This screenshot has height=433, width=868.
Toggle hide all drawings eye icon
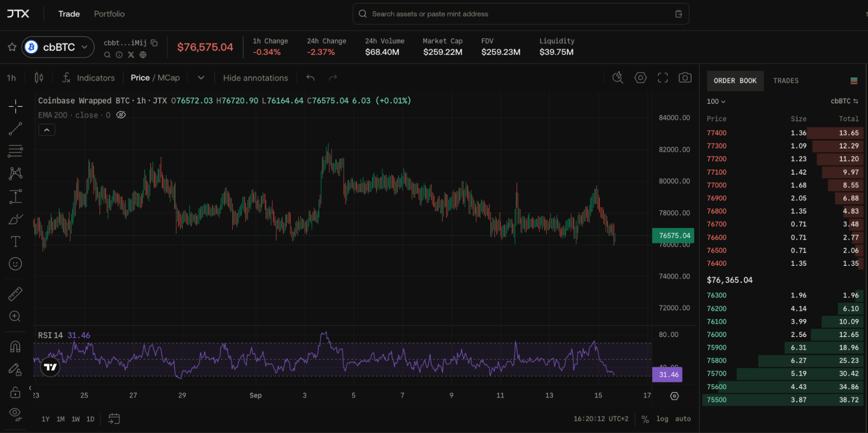coord(16,414)
